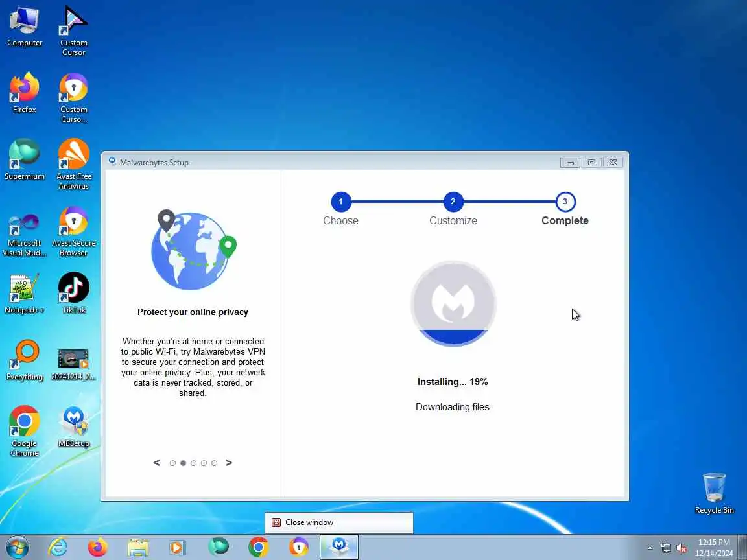Open the clock showing 12:15 PM

(x=714, y=548)
